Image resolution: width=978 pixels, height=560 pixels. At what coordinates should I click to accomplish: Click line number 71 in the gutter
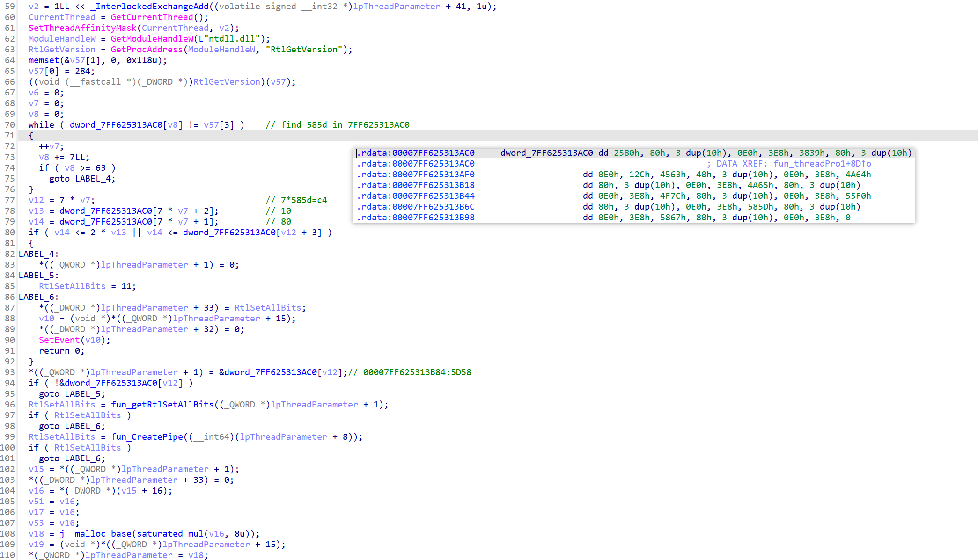pos(10,136)
